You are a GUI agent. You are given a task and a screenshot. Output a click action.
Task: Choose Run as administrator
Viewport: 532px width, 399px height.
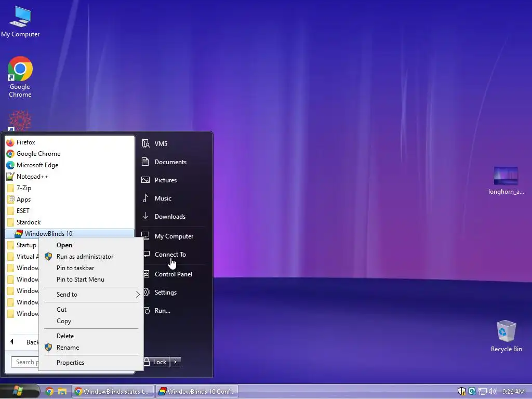[x=91, y=257]
